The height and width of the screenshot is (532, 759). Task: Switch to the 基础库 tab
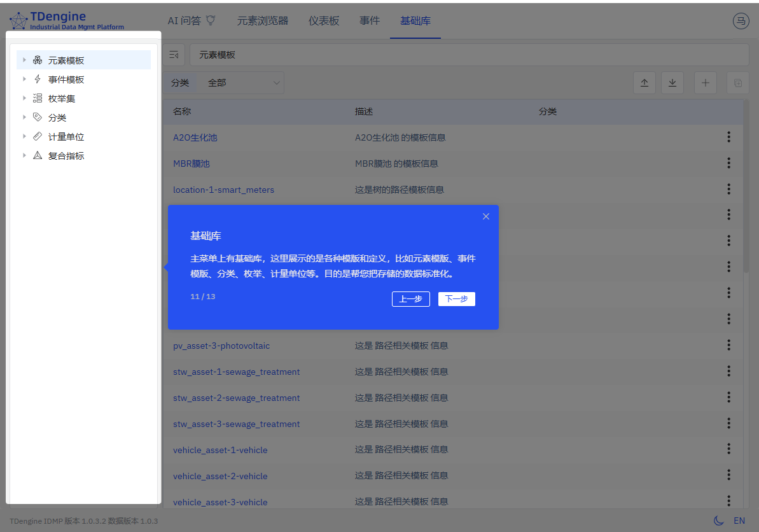point(415,21)
